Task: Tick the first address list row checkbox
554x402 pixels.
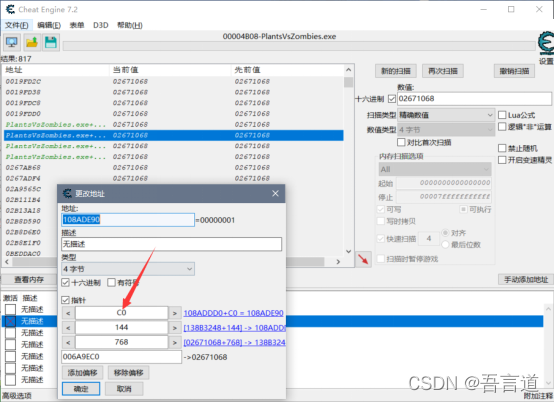Action: [10, 309]
